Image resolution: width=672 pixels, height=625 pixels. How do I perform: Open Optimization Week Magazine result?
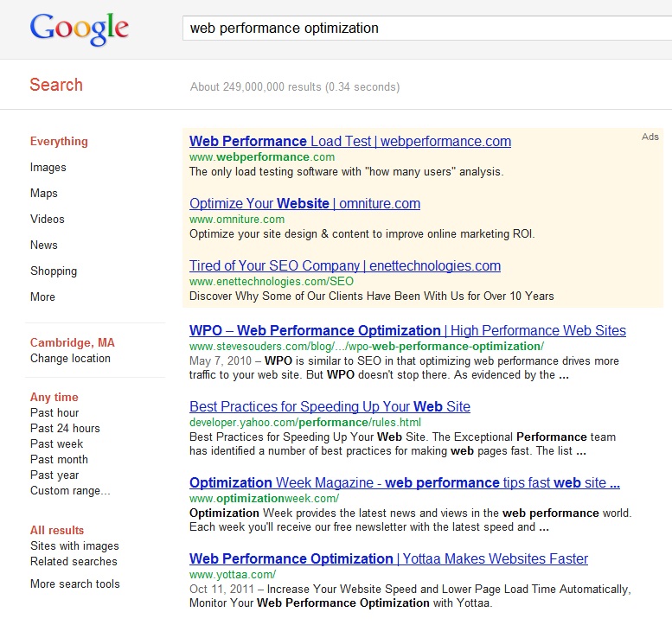pos(405,482)
